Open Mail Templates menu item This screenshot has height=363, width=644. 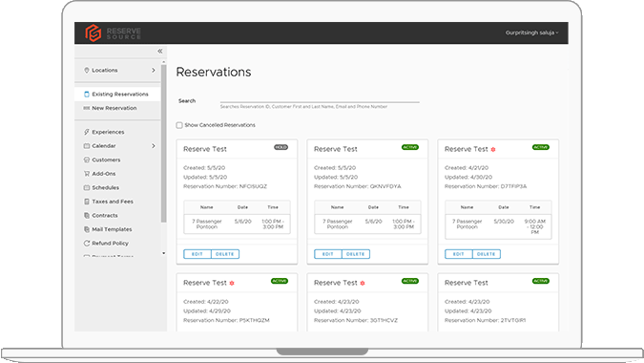coord(117,229)
